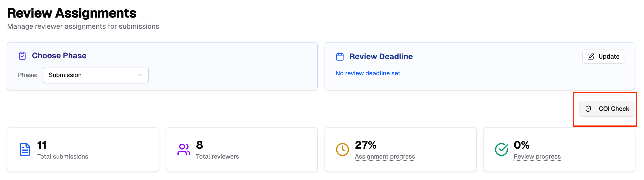
Task: Click the No review deadline set text
Action: 368,73
